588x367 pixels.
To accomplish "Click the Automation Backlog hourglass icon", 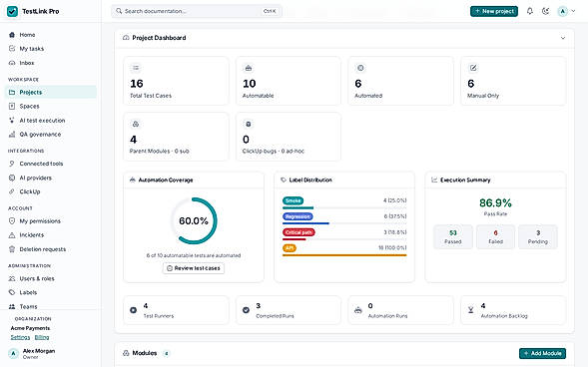I will [x=470, y=310].
